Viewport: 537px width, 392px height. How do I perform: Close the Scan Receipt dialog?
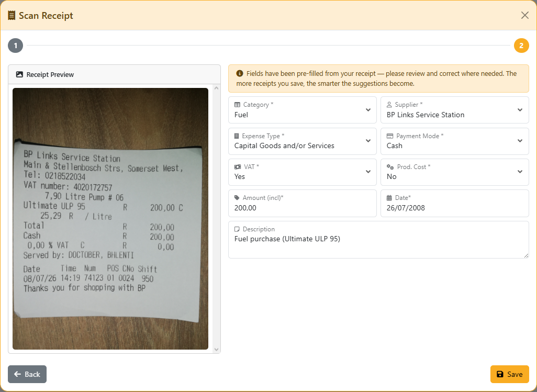point(524,15)
